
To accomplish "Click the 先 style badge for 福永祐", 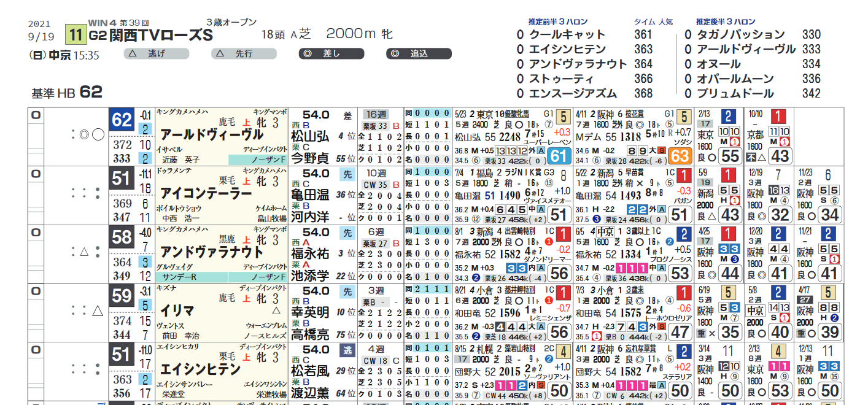I will (347, 233).
